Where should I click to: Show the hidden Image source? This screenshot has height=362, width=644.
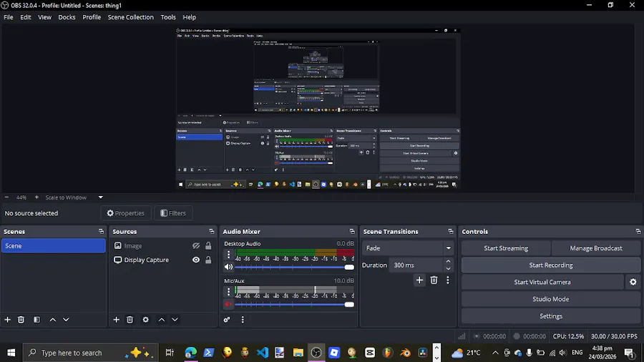196,246
